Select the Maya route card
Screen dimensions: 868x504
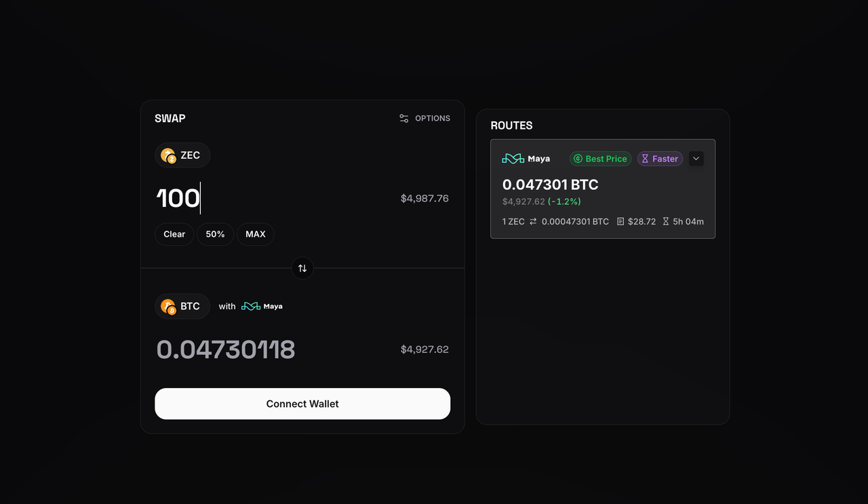[603, 189]
